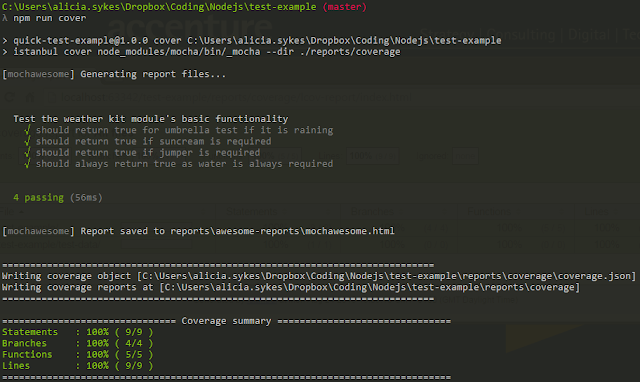This screenshot has width=640, height=382.
Task: Click the test-example prompt path line
Action: point(184,7)
